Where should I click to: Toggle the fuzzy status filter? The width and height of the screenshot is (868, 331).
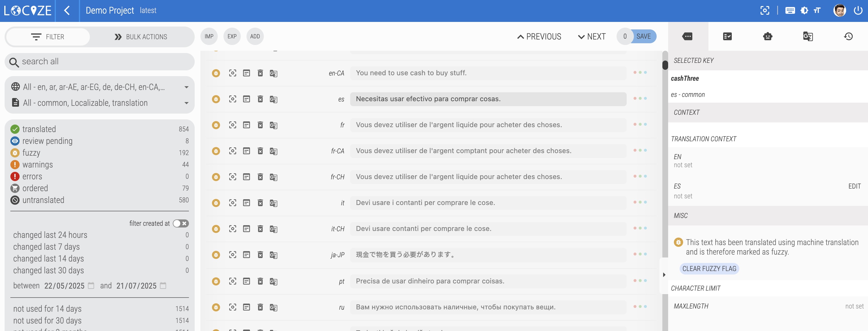point(31,153)
